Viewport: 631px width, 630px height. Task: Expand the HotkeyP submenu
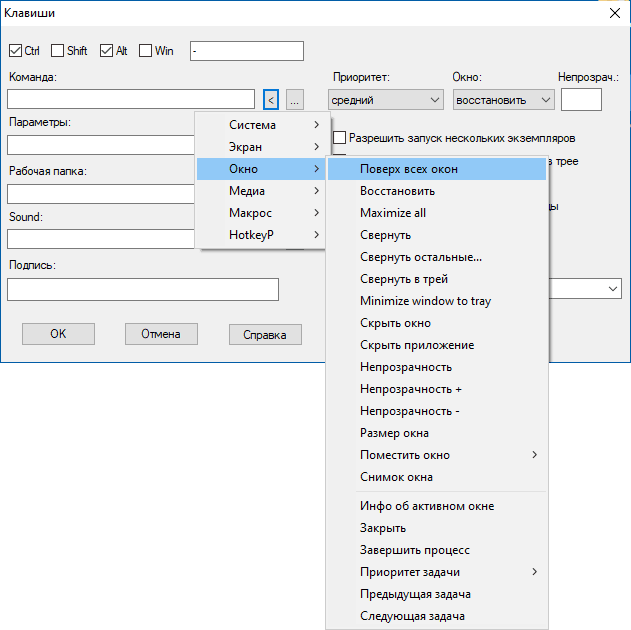[261, 235]
